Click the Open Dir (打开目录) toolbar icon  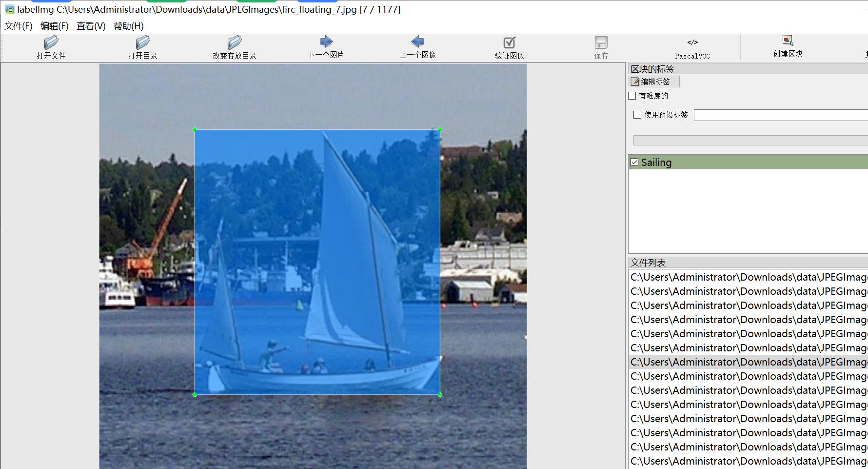click(x=143, y=42)
